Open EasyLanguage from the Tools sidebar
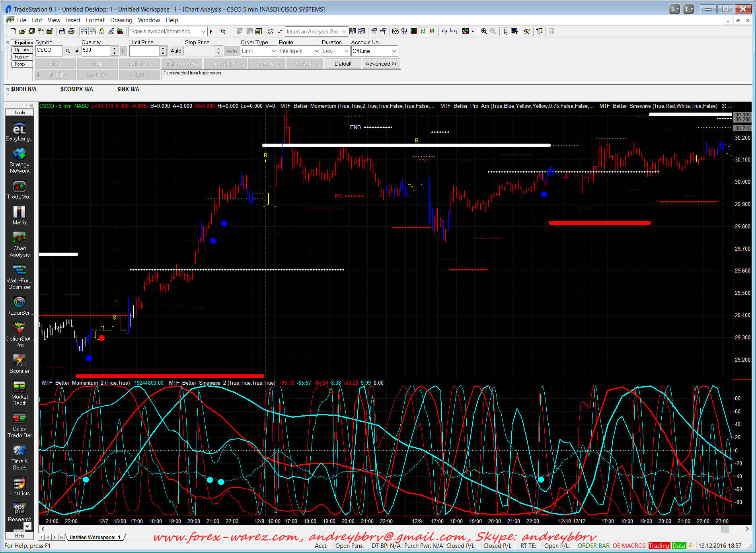 [x=19, y=132]
